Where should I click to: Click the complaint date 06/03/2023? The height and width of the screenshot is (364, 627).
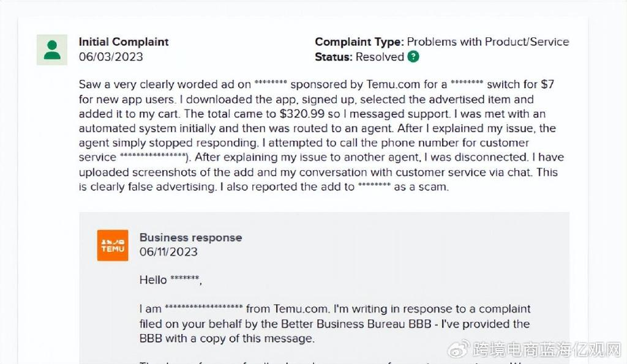point(111,57)
